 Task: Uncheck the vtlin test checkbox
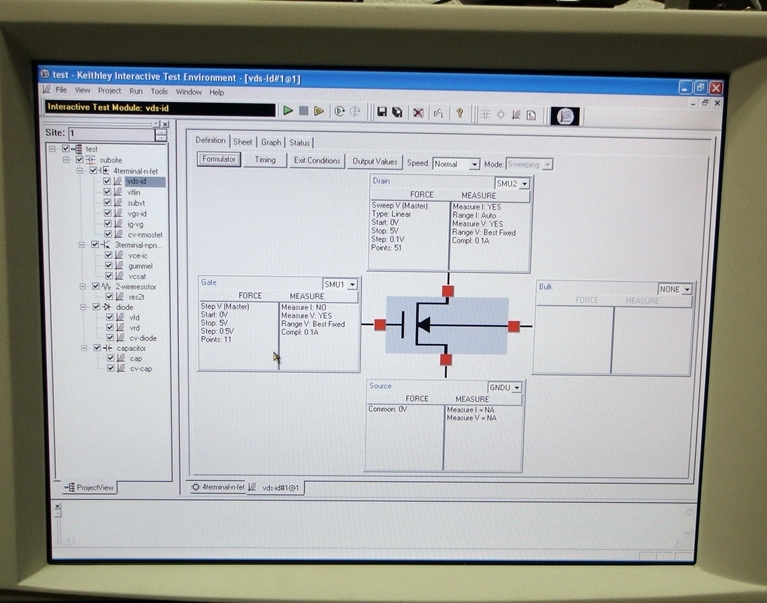[107, 192]
